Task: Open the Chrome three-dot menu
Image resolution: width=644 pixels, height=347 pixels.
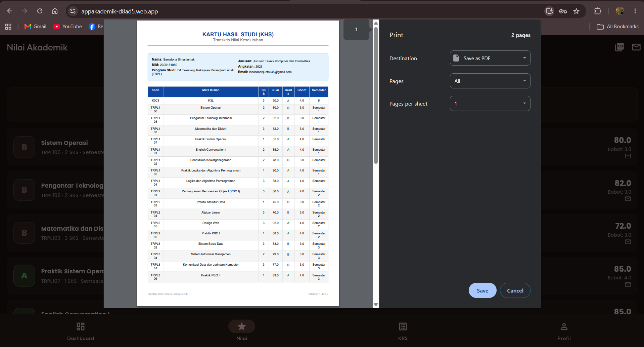Action: click(635, 11)
